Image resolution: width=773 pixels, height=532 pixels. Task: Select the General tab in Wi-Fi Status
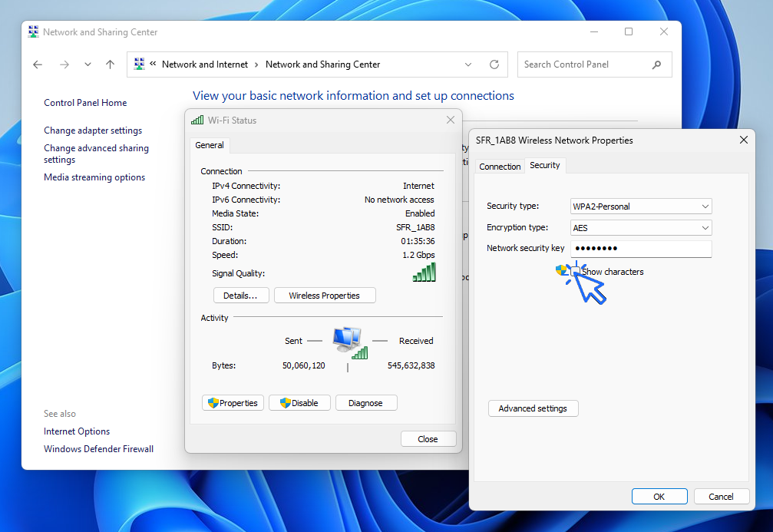(x=210, y=145)
